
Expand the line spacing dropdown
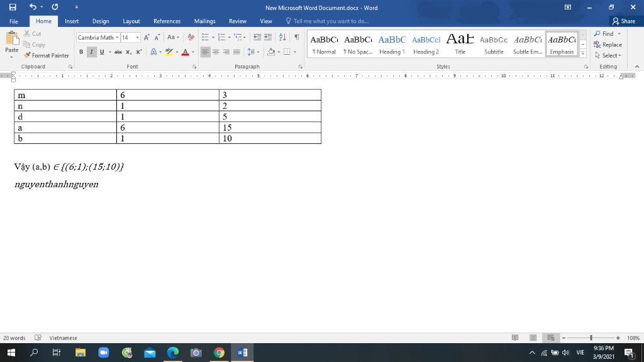click(x=257, y=52)
